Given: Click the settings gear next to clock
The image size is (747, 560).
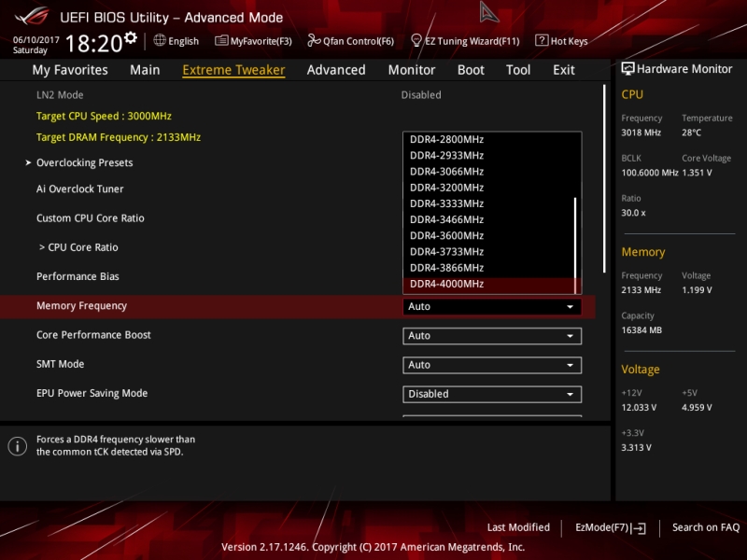Looking at the screenshot, I should (131, 37).
